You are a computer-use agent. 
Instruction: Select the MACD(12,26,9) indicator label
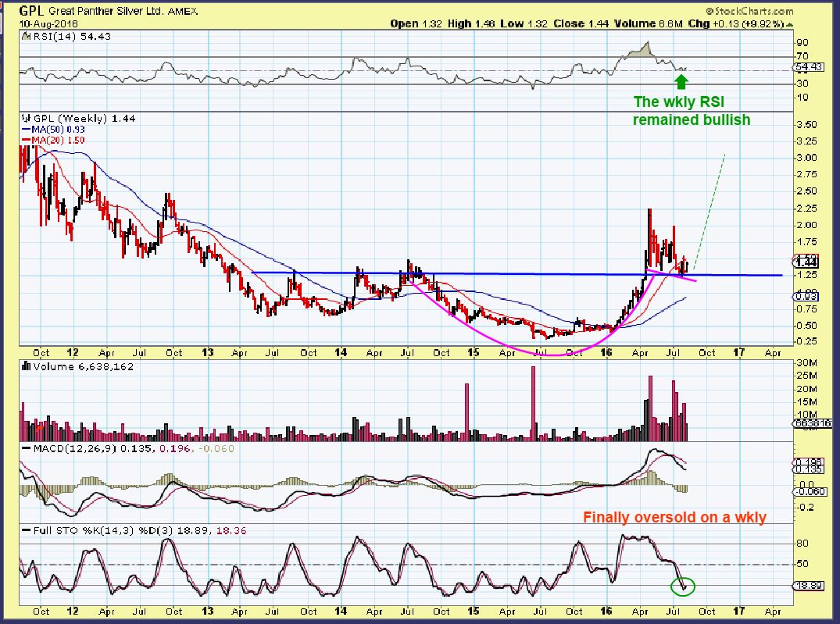pos(74,448)
